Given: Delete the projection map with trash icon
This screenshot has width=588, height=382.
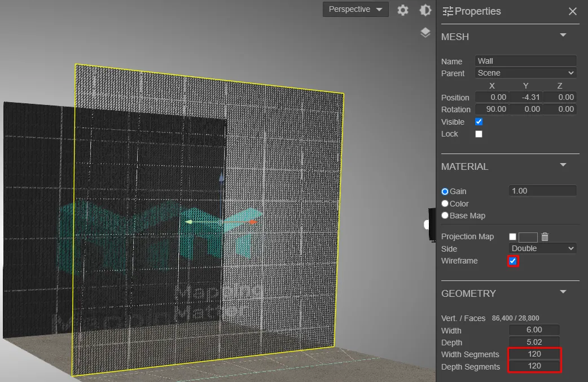Looking at the screenshot, I should click(545, 237).
